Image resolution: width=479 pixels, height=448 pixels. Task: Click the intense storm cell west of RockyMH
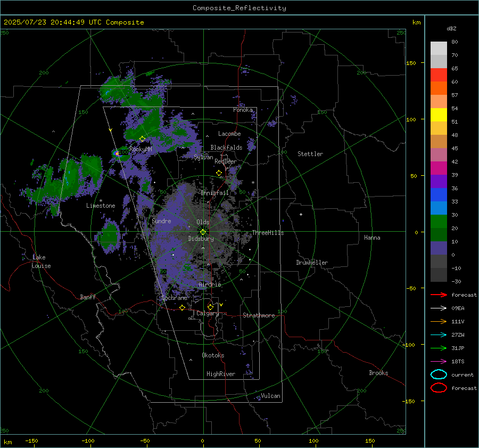[x=117, y=153]
